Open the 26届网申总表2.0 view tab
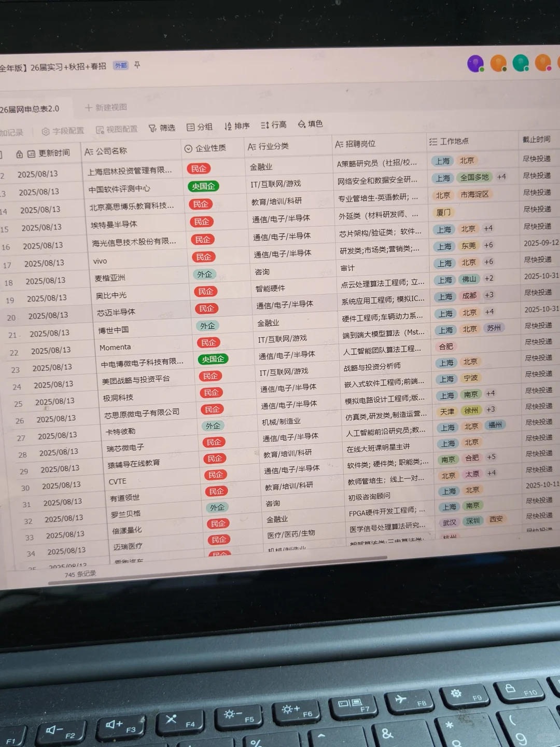This screenshot has width=560, height=747. (x=30, y=109)
